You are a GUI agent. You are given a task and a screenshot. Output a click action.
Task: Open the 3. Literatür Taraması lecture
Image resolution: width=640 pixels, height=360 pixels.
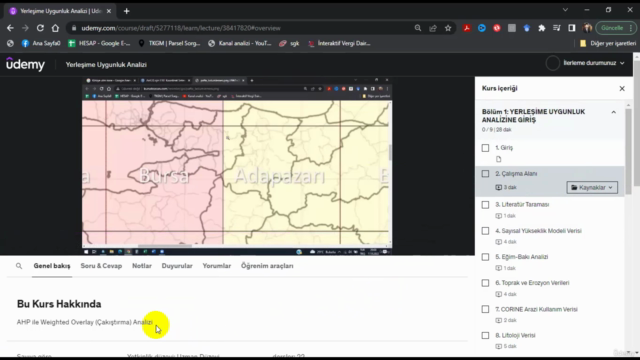click(522, 204)
